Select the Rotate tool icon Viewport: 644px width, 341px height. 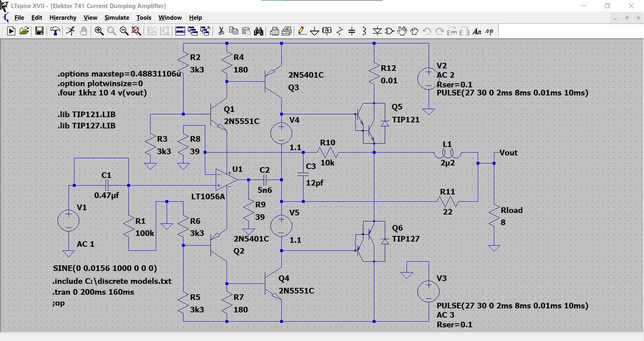(452, 31)
